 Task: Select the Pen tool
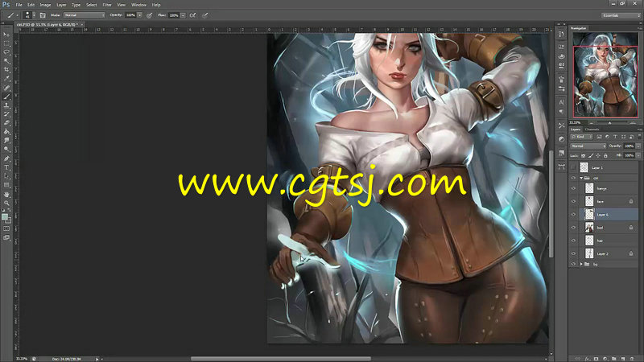pos(6,158)
